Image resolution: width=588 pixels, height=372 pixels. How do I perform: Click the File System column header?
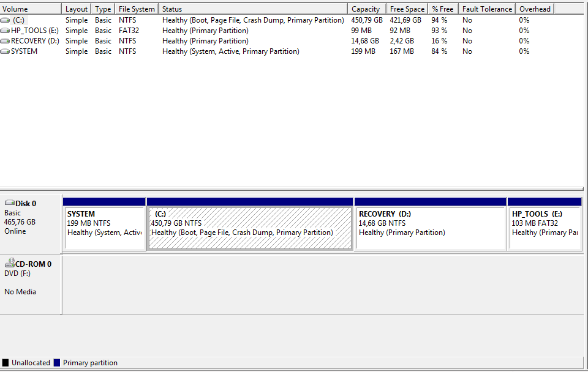(x=137, y=9)
